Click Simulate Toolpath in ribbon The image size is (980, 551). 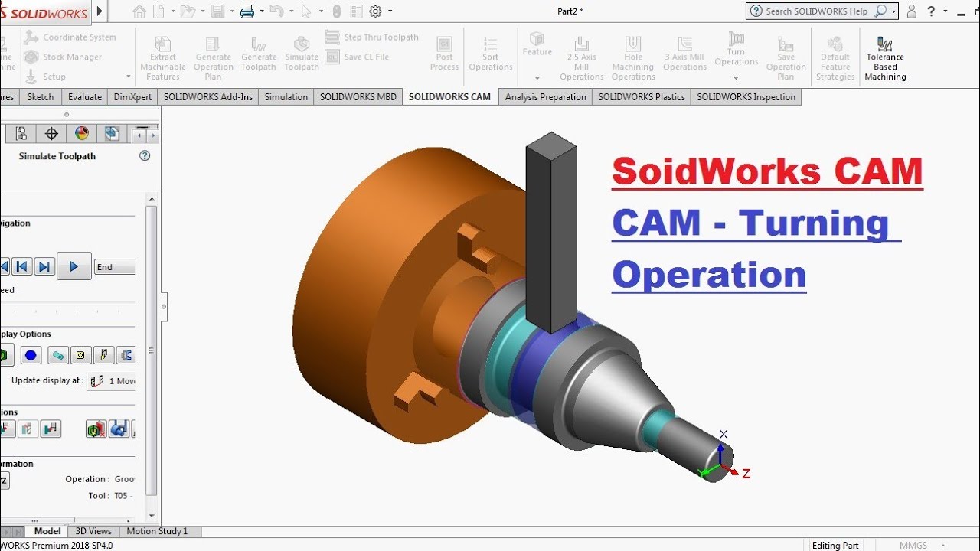[302, 54]
